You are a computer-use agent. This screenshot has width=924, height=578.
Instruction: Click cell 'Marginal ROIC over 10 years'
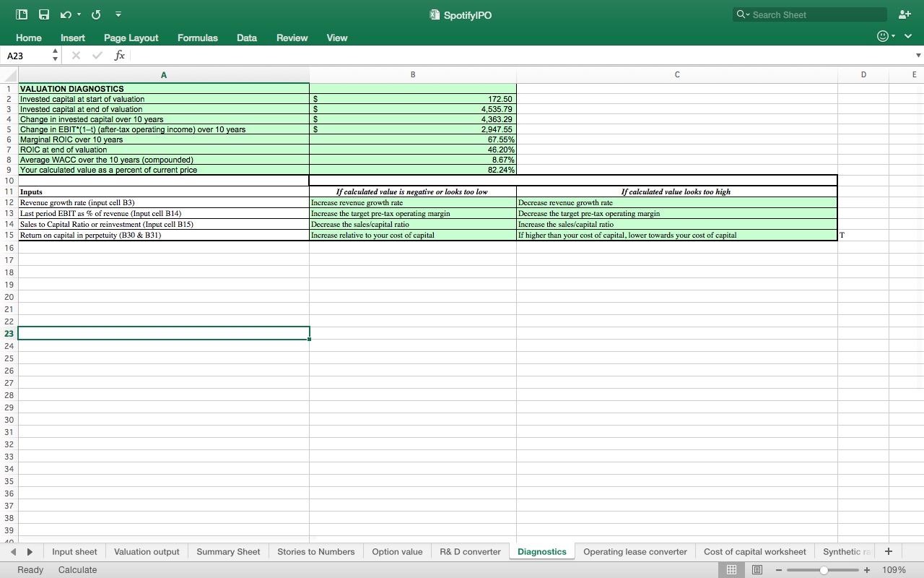coord(164,139)
